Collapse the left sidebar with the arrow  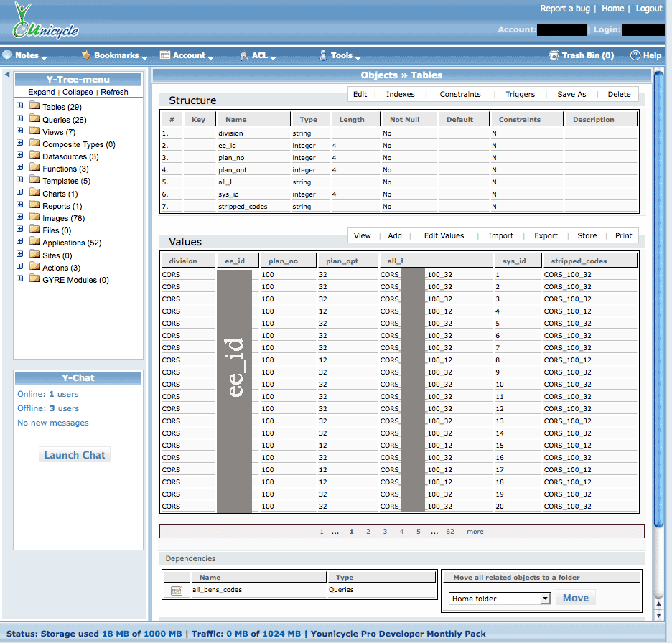[6, 75]
